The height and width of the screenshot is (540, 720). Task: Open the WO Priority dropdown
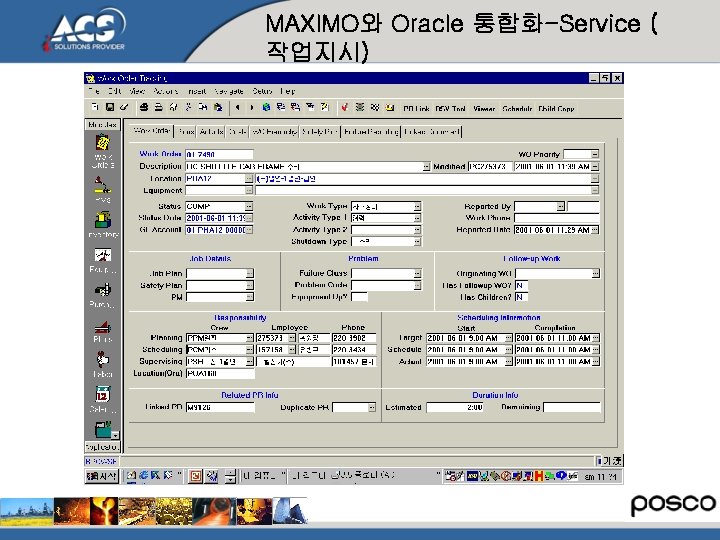(595, 154)
